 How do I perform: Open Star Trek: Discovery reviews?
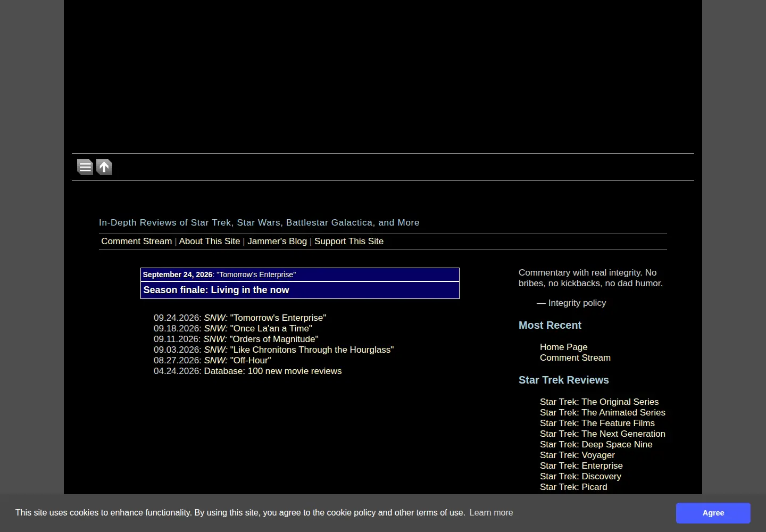pos(580,476)
